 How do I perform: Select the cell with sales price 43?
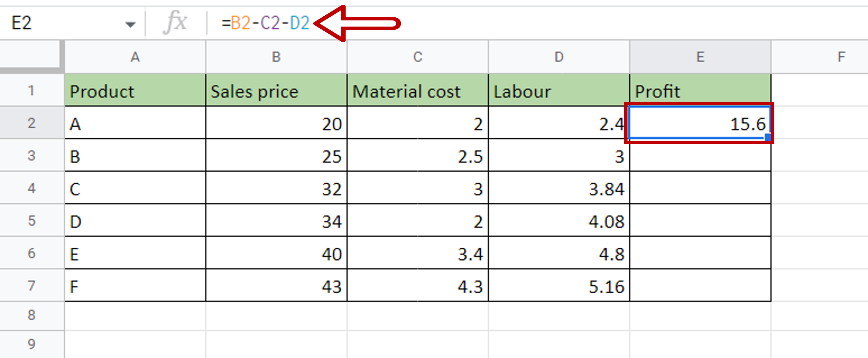276,286
